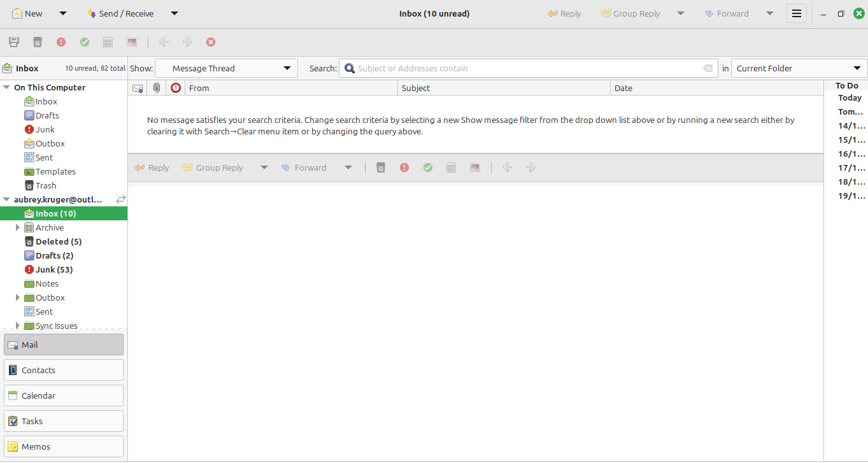The image size is (868, 463).
Task: Click the red exclamation flag column header
Action: (176, 88)
